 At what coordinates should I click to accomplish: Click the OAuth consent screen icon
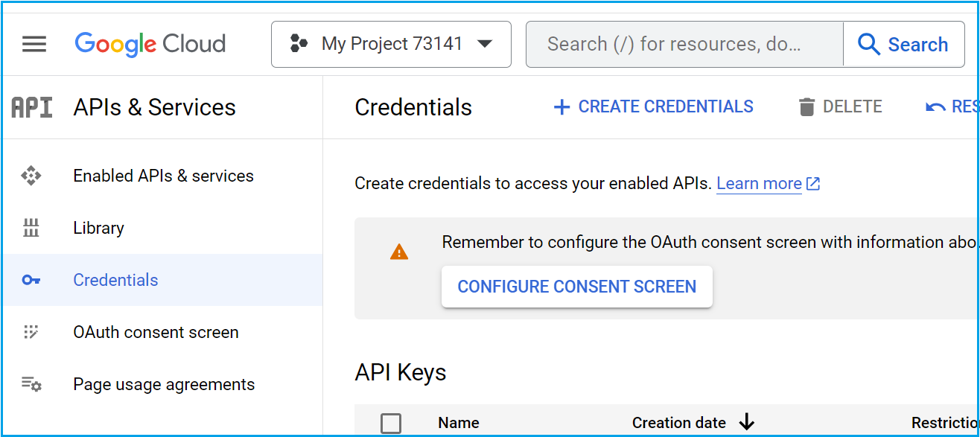point(31,332)
